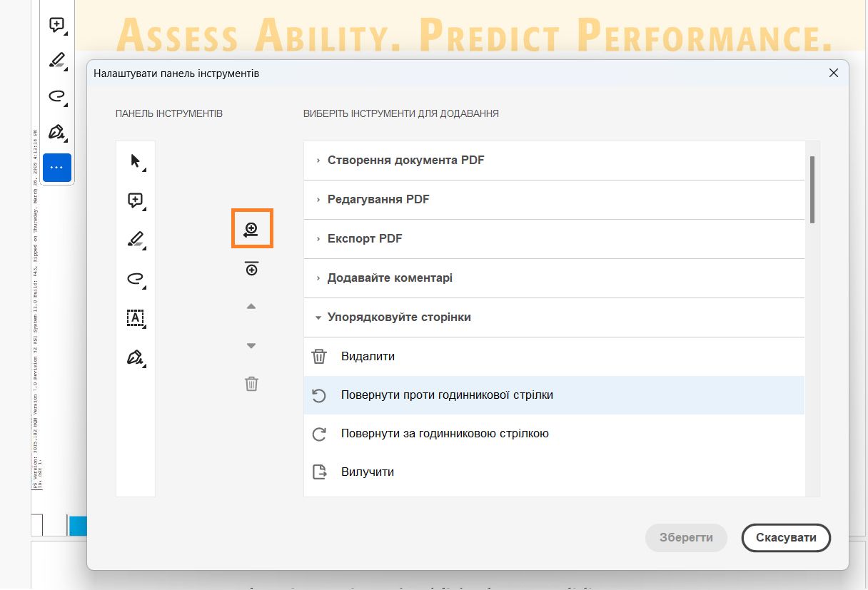
Task: Choose Повернути за годинниковою стрілкою item
Action: pyautogui.click(x=445, y=433)
